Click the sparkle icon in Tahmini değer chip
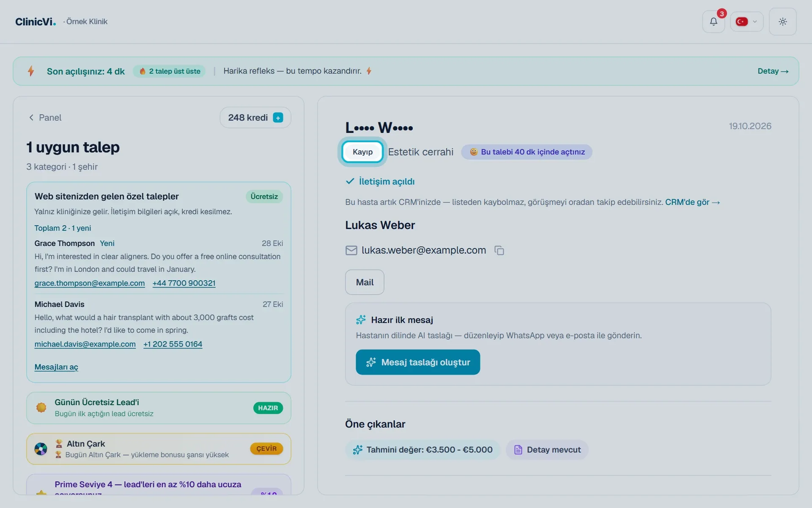Screen dimensions: 812x508 pos(358,450)
